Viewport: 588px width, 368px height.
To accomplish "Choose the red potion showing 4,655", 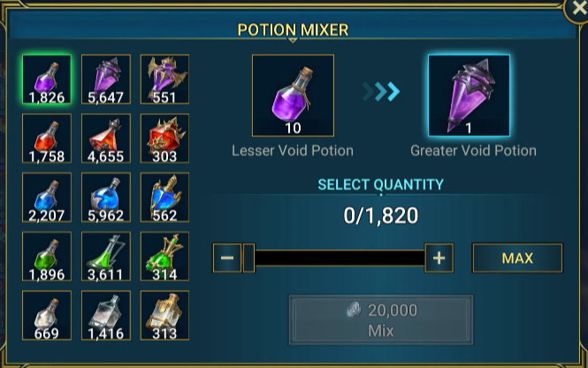I will (106, 138).
